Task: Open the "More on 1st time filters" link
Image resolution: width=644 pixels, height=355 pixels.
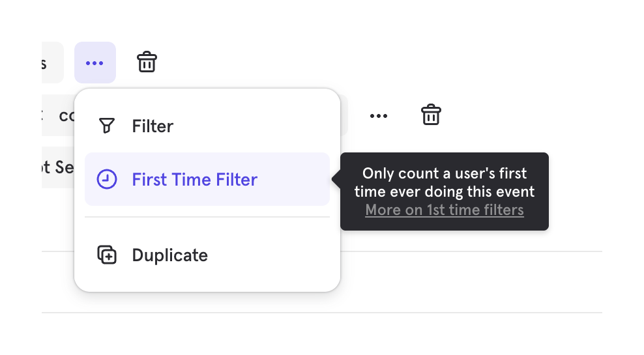Action: click(444, 210)
